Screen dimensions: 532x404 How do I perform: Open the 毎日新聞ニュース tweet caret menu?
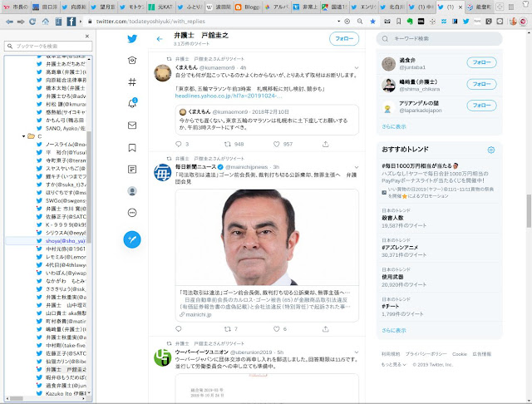tap(357, 167)
